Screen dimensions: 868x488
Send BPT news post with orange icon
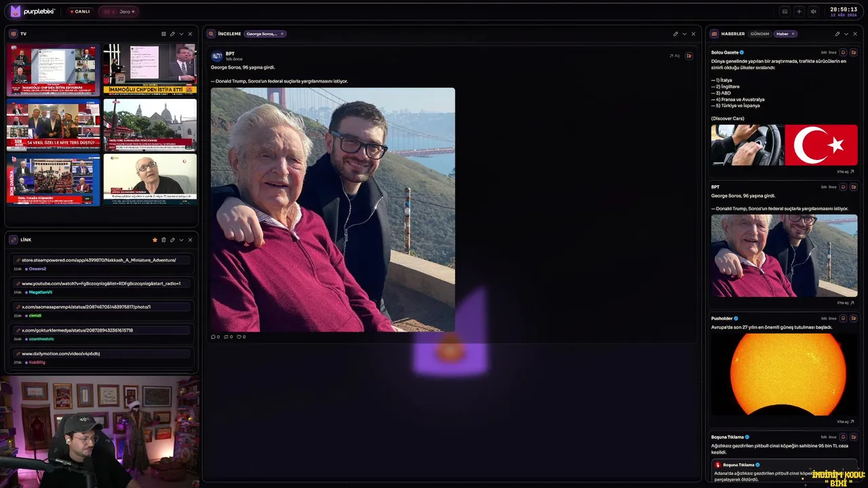854,187
